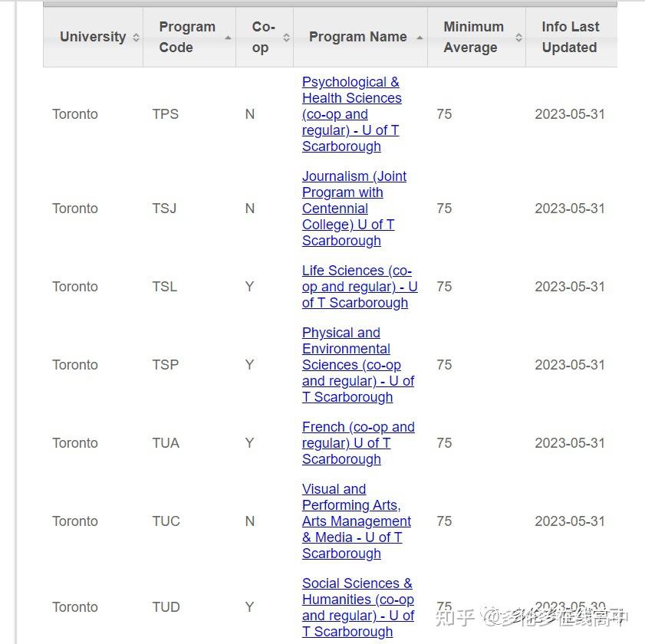
Task: Sort by Program Name arrow icon
Action: pos(420,38)
